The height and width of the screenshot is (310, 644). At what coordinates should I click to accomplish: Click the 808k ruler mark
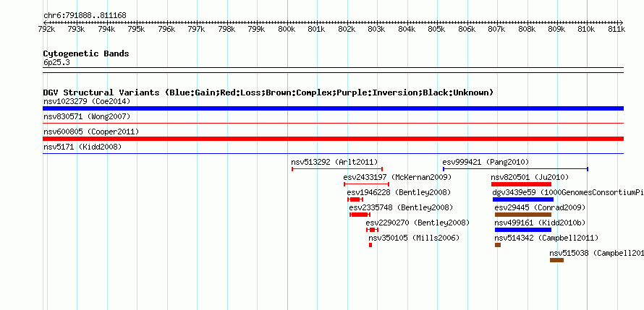(527, 29)
